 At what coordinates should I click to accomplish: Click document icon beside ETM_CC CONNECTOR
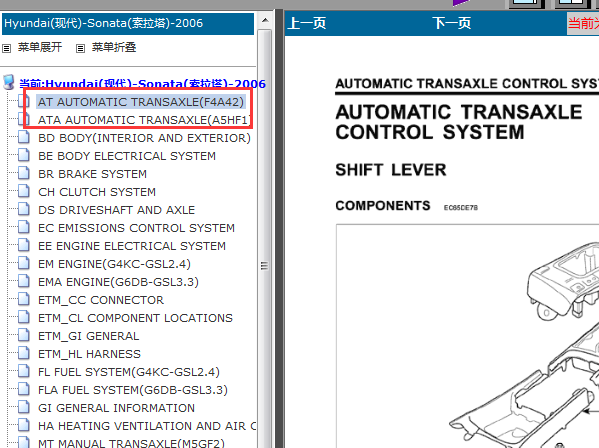(x=24, y=299)
